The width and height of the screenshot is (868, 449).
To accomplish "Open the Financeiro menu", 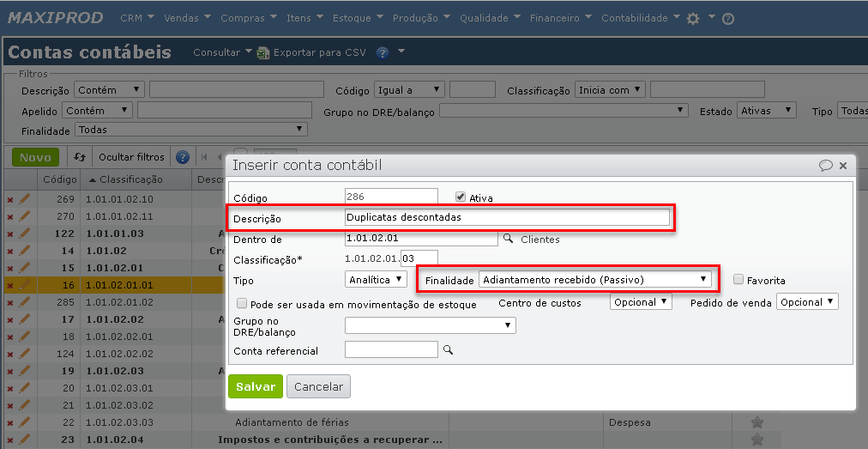I will pyautogui.click(x=561, y=18).
